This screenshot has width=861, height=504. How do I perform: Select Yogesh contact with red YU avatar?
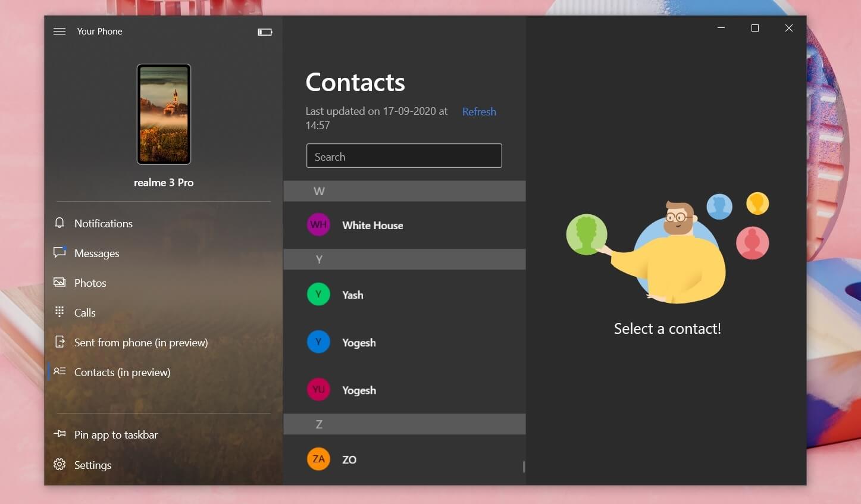[x=359, y=390]
